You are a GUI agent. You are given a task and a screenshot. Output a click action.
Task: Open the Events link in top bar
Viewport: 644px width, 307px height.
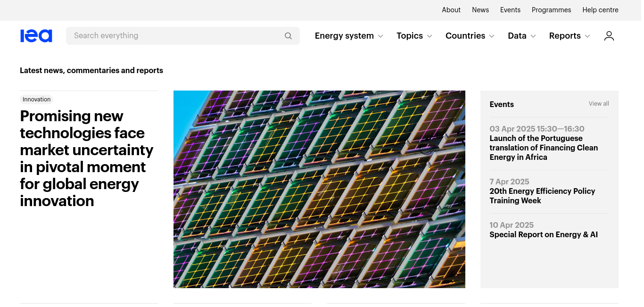[510, 10]
